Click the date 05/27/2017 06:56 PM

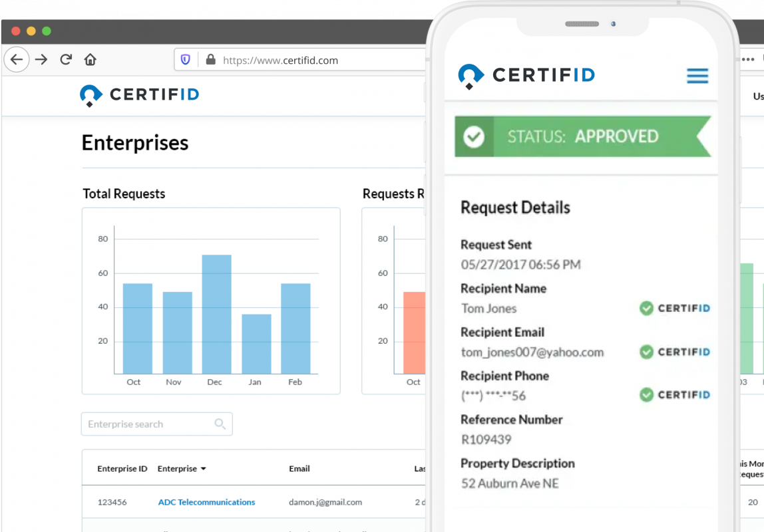(x=521, y=265)
